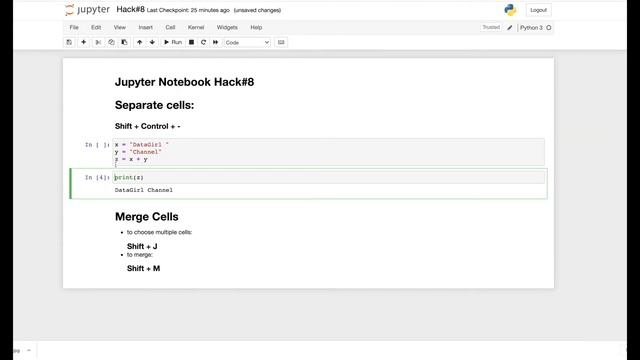Open the Edit menu
The height and width of the screenshot is (360, 640).
[96, 27]
